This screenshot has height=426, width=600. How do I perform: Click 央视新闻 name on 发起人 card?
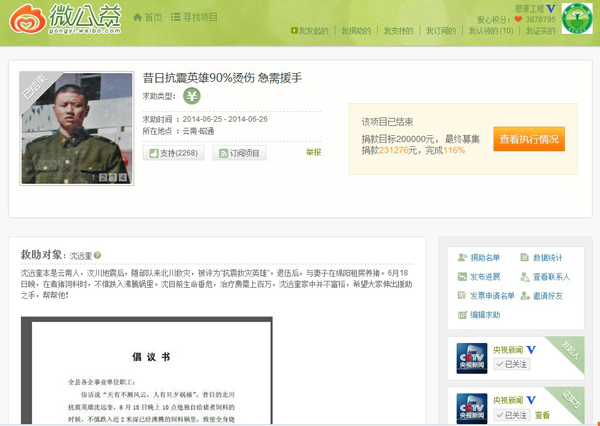click(508, 350)
